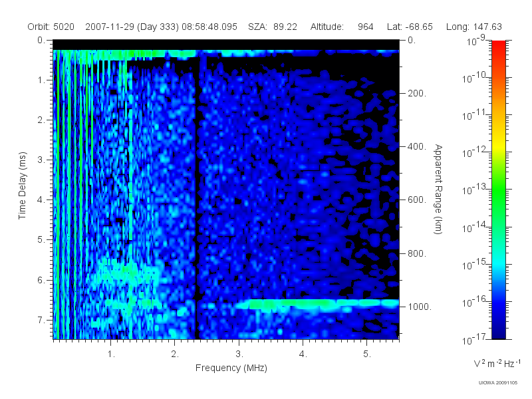Image resolution: width=532 pixels, height=399 pixels.
Task: Select the date '2007-11-29 (Day 333)' text
Action: coord(132,27)
